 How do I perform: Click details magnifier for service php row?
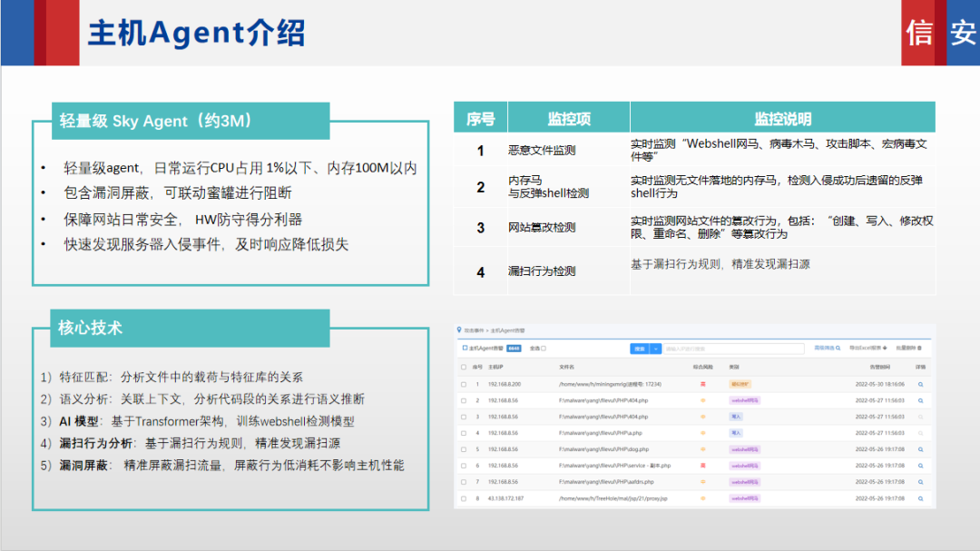coord(920,465)
